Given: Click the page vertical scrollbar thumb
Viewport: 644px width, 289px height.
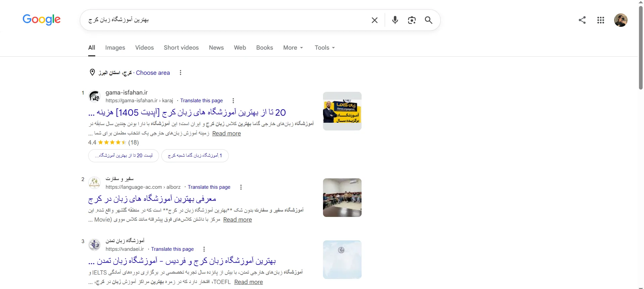Looking at the screenshot, I should click(x=641, y=47).
